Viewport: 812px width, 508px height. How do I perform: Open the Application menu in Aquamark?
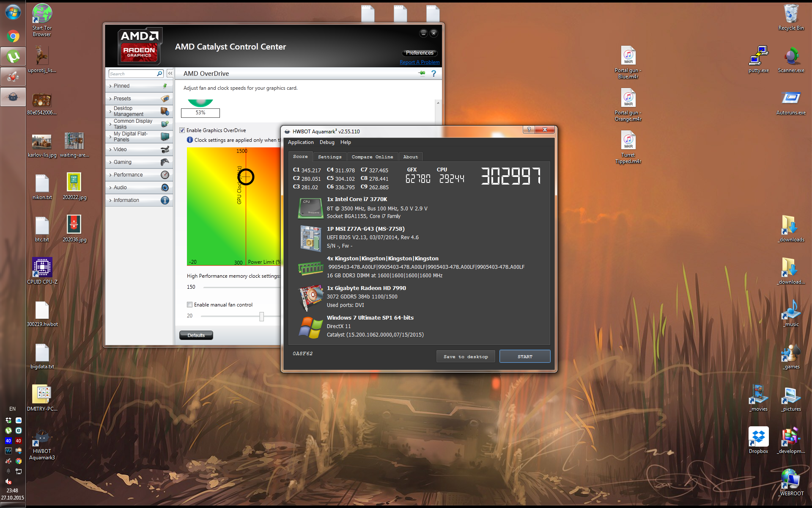click(x=301, y=142)
